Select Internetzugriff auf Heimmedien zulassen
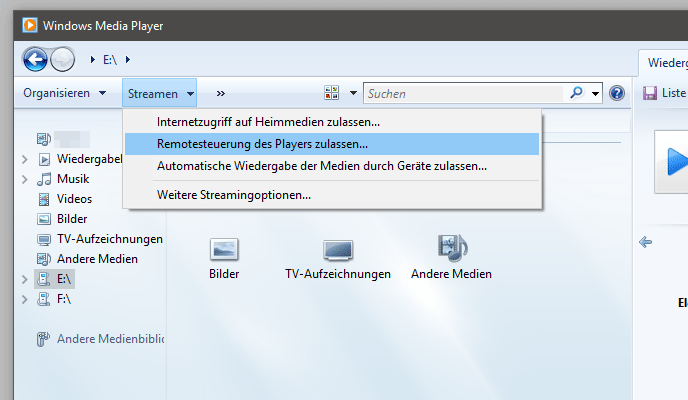 (268, 122)
